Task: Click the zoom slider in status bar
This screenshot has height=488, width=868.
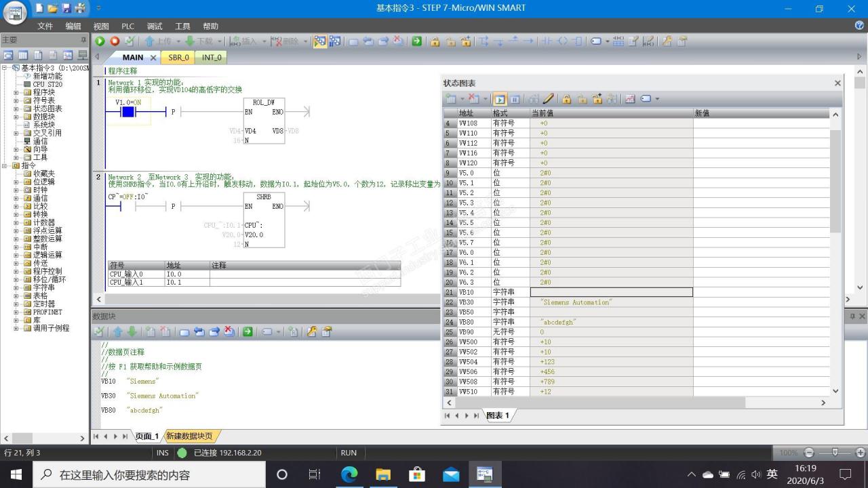Action: [x=835, y=452]
